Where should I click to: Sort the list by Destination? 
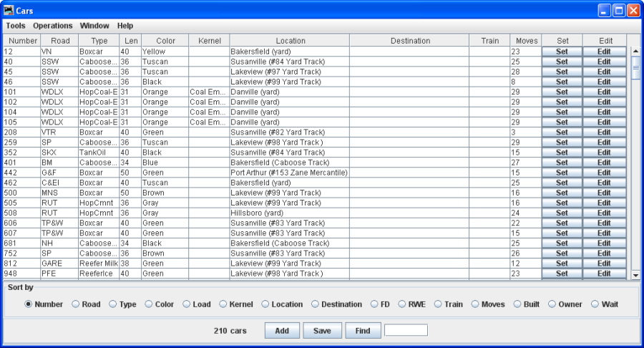pyautogui.click(x=316, y=304)
